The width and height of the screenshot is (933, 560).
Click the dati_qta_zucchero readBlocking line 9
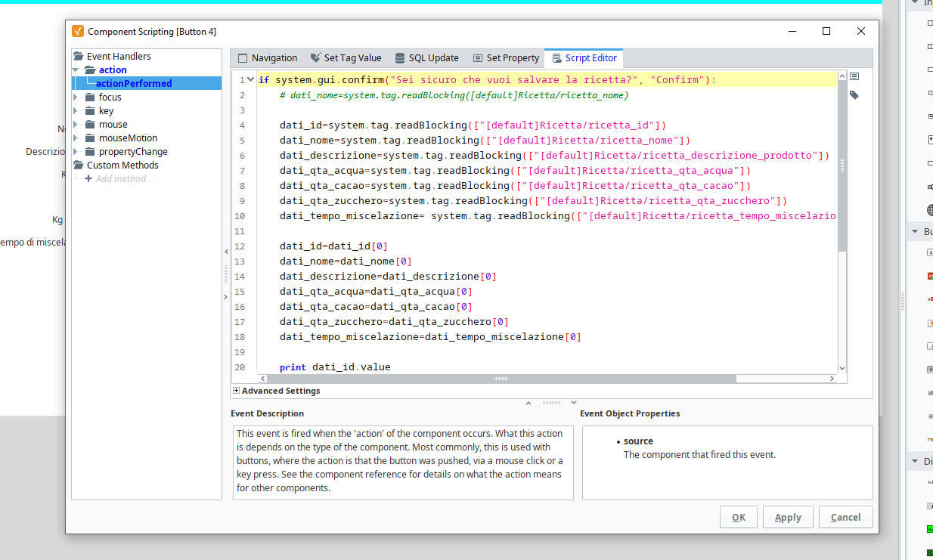pos(533,201)
